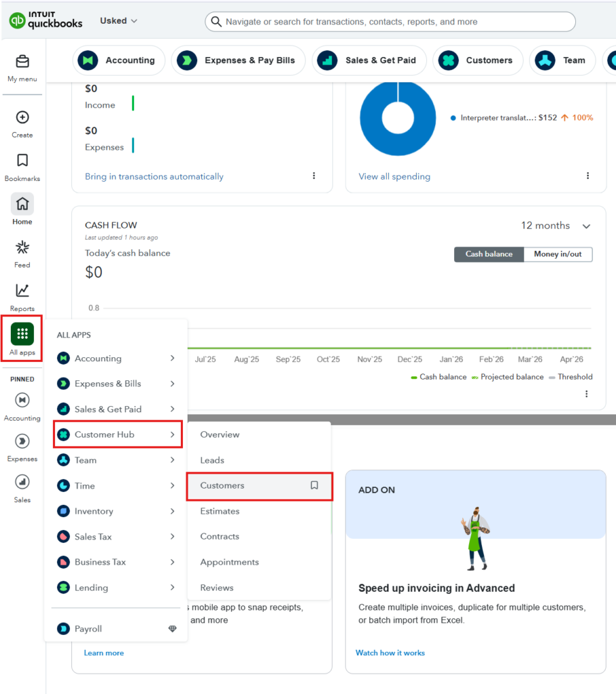Click Projected balance legend entry
This screenshot has height=694, width=616.
click(x=508, y=377)
